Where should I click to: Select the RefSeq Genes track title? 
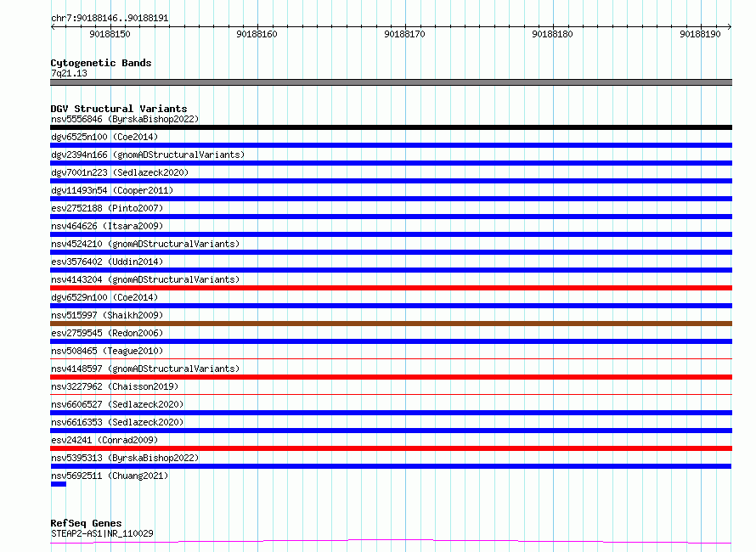(x=87, y=523)
